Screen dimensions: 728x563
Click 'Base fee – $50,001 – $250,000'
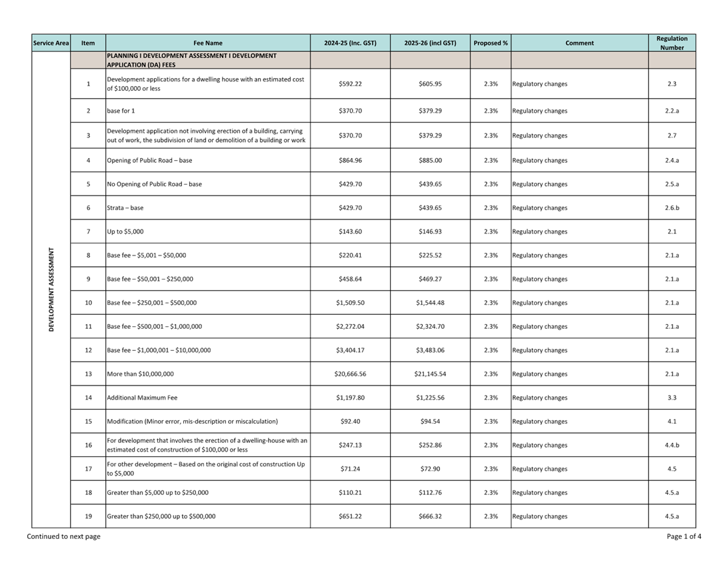(150, 279)
